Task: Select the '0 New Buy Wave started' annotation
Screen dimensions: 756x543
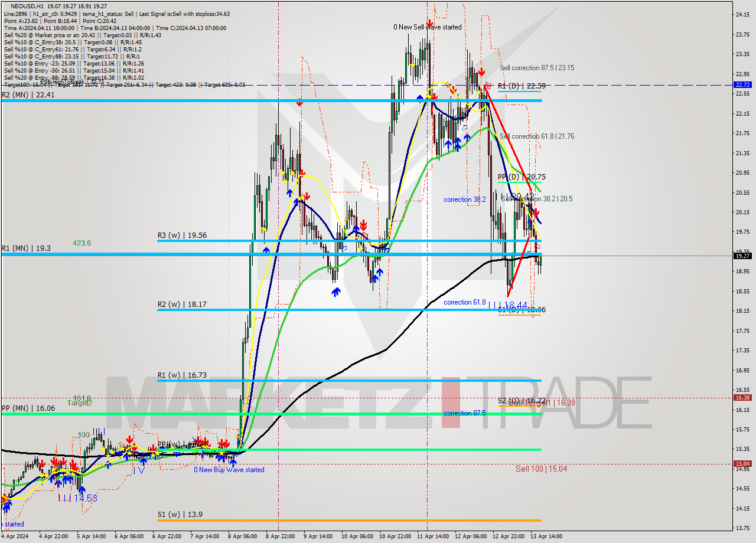Action: point(229,470)
